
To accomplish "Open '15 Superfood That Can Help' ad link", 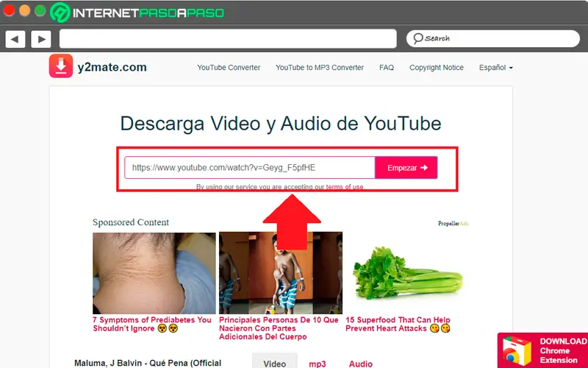I will 398,324.
